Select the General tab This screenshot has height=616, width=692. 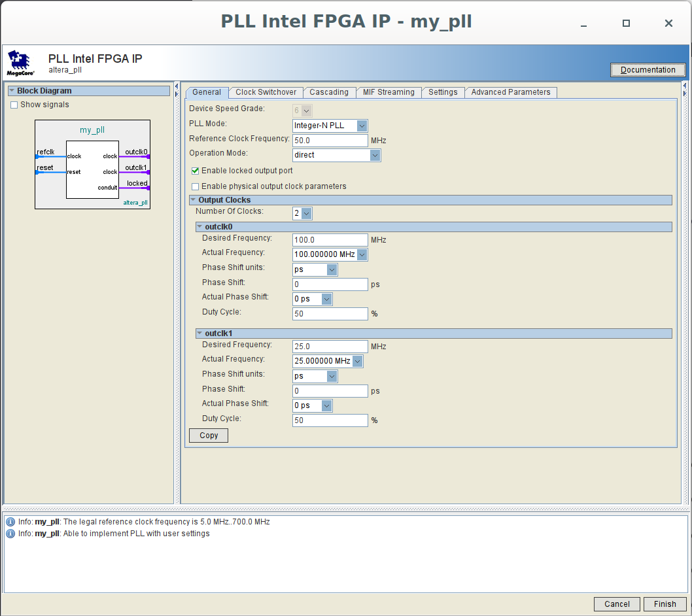[207, 92]
